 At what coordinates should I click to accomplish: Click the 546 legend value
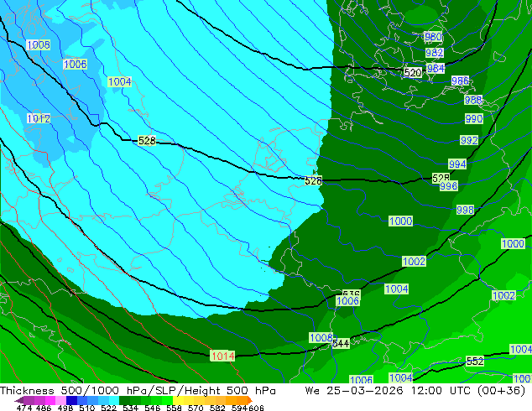(x=153, y=408)
